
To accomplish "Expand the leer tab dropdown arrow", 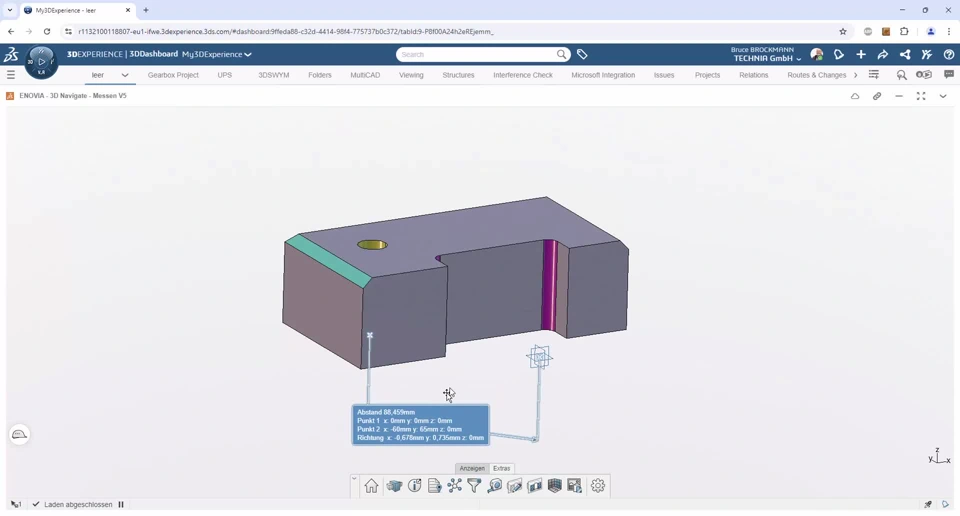I will click(x=125, y=75).
